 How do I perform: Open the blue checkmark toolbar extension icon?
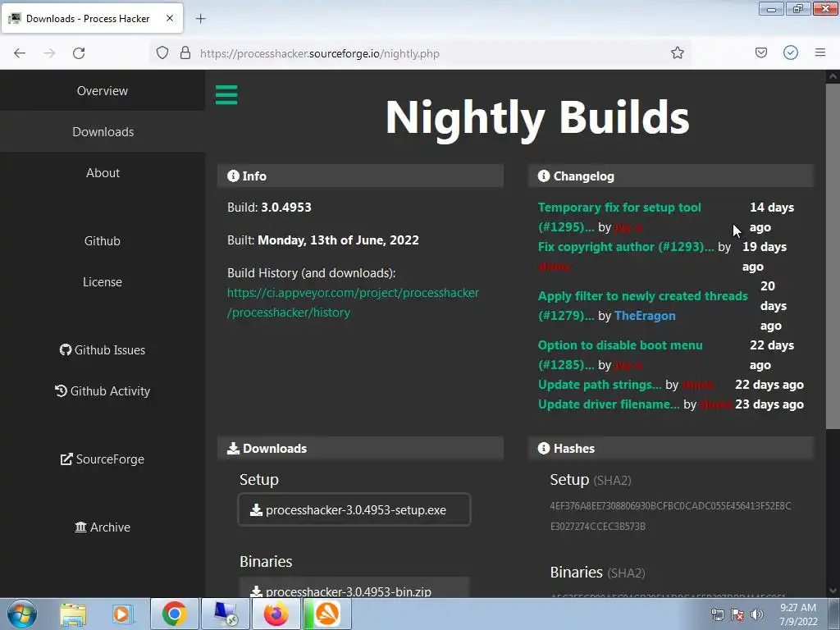tap(790, 52)
